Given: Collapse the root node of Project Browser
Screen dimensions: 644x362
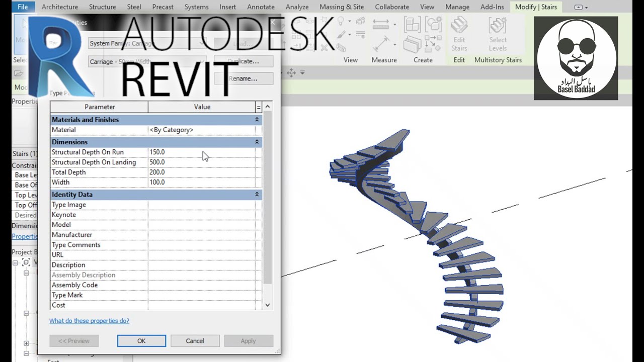Looking at the screenshot, I should pos(16,262).
